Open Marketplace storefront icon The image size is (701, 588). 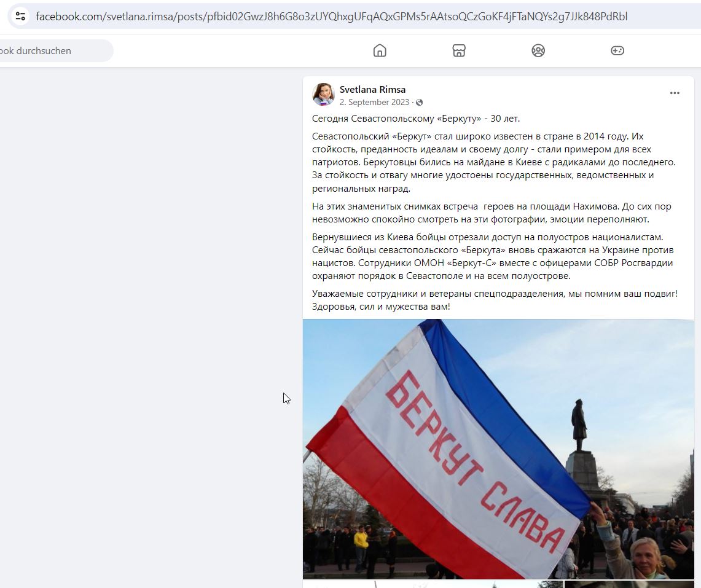click(459, 50)
